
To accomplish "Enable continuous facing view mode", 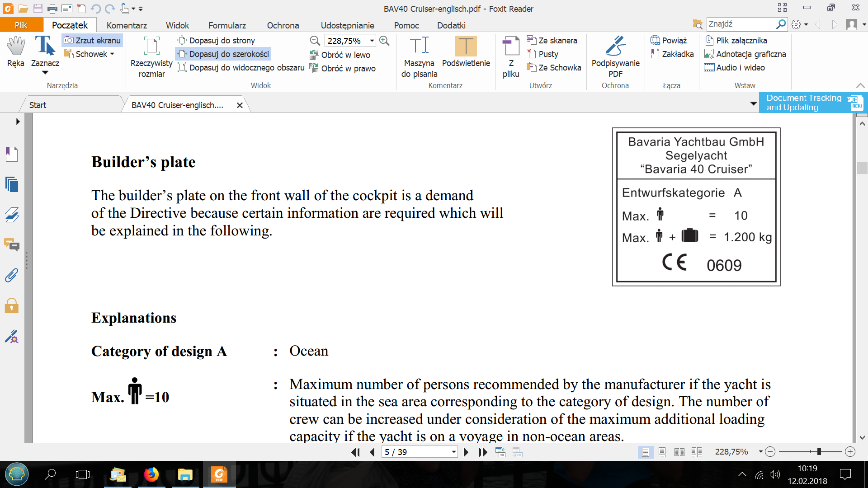I will click(x=697, y=452).
